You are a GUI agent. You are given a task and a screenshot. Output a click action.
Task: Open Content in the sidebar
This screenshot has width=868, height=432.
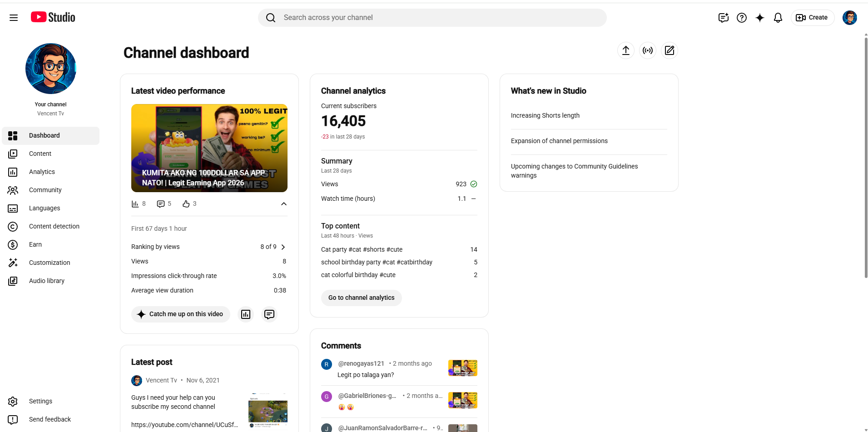(x=51, y=154)
